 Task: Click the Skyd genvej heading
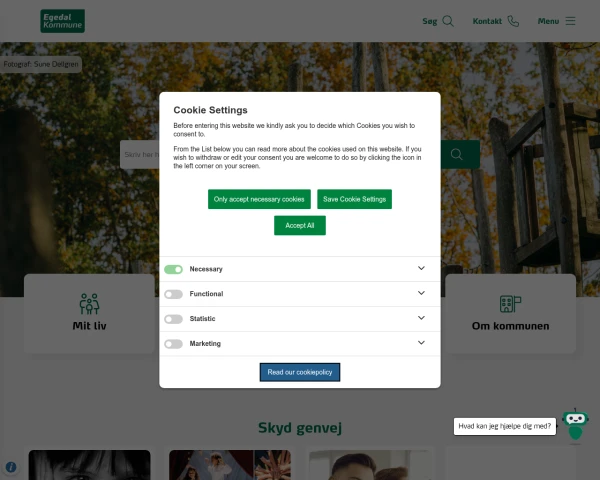click(x=300, y=428)
